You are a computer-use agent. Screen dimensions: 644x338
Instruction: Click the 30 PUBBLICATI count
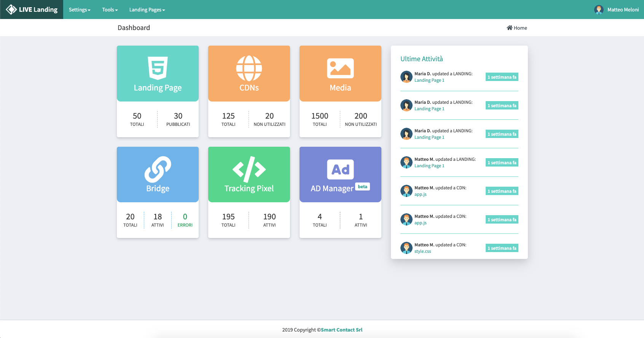pos(178,119)
